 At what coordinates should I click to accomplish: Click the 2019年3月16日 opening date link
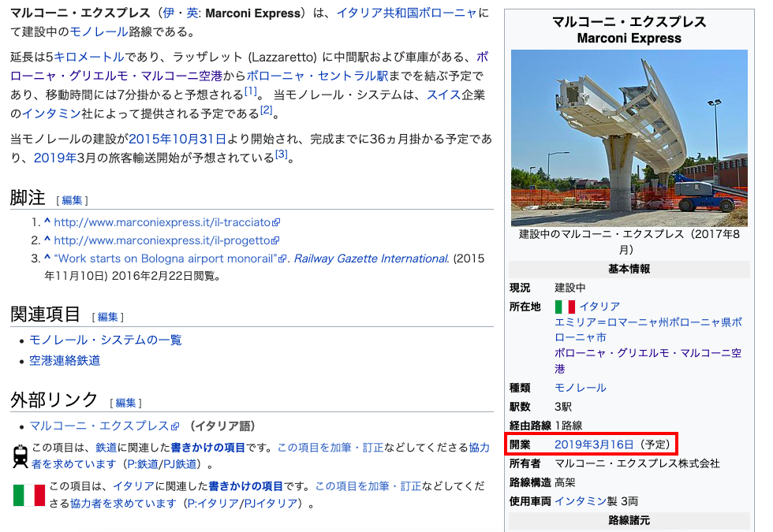(x=594, y=445)
